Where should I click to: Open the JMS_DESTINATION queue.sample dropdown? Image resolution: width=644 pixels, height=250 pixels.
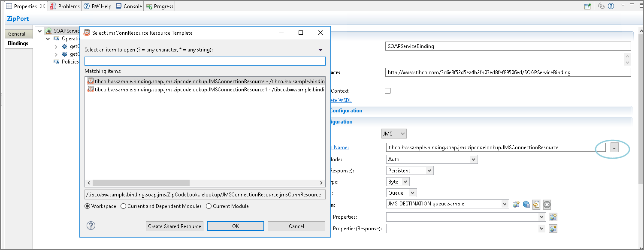[447, 204]
